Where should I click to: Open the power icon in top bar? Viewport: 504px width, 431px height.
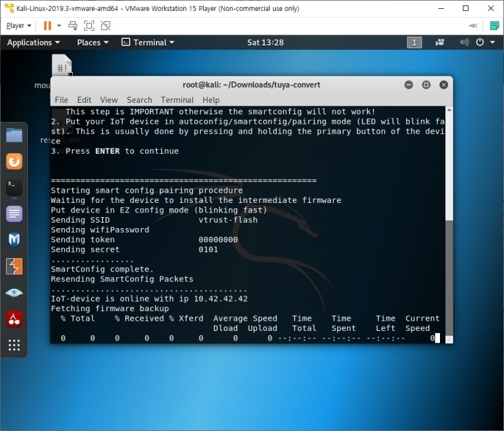[479, 42]
